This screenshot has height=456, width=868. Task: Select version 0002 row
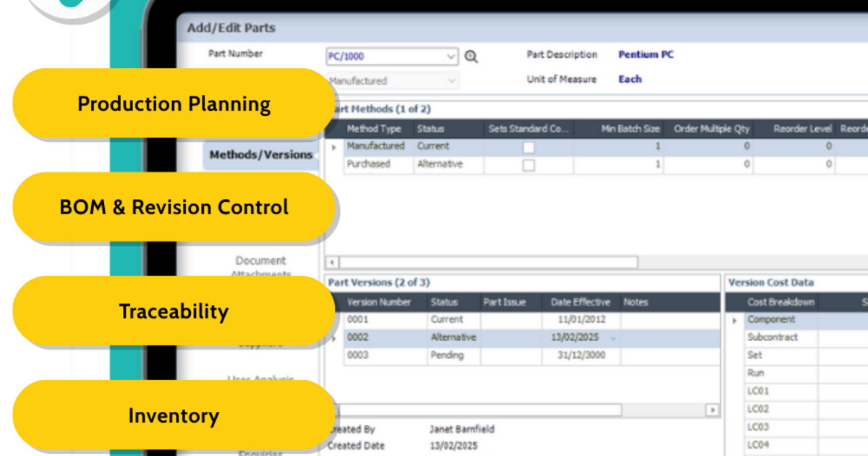tap(523, 338)
